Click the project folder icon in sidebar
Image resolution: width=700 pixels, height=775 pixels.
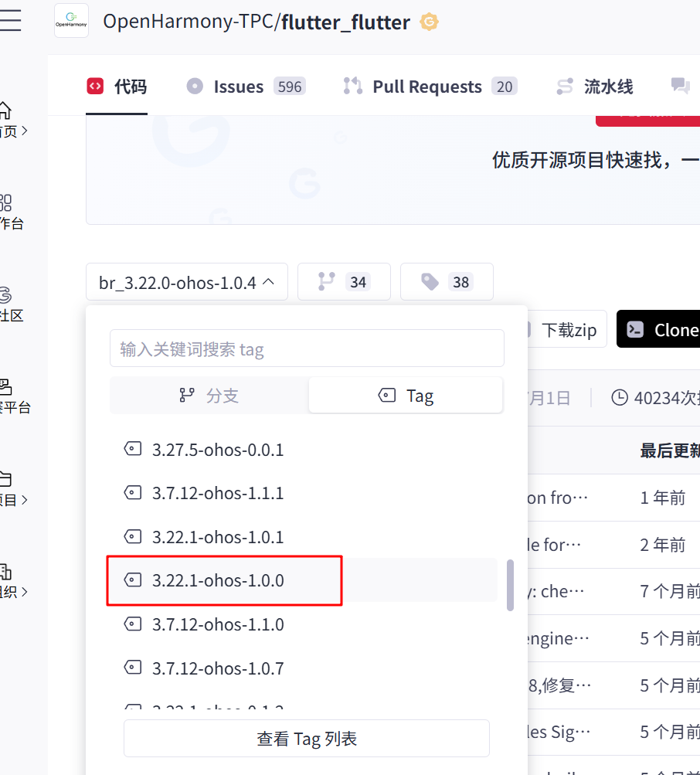pos(5,479)
